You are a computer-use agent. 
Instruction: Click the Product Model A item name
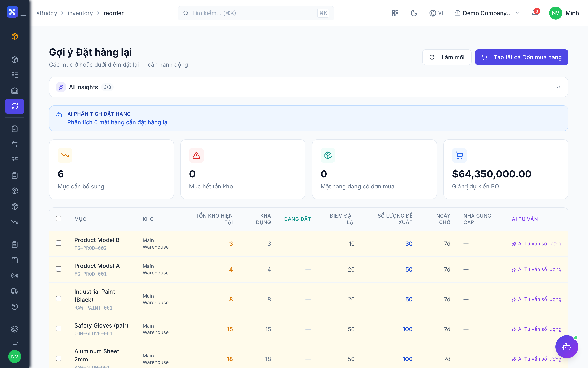coord(97,266)
